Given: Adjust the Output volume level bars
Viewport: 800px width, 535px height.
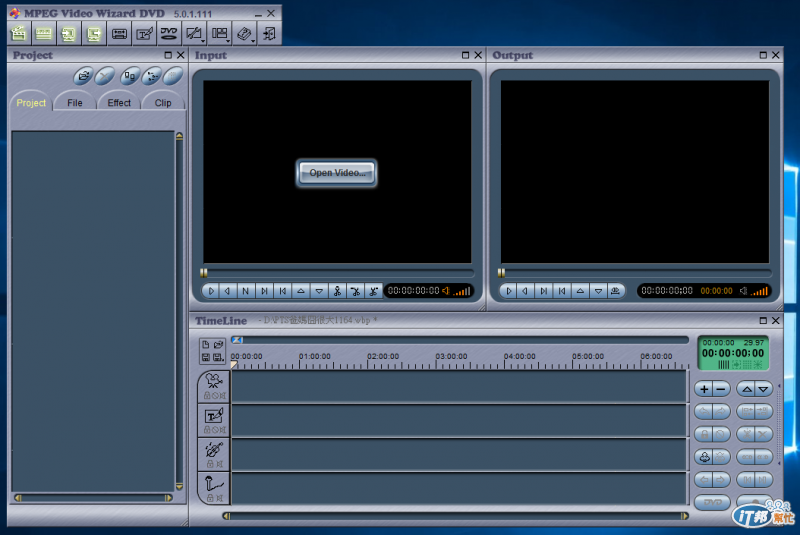Looking at the screenshot, I should tap(759, 291).
